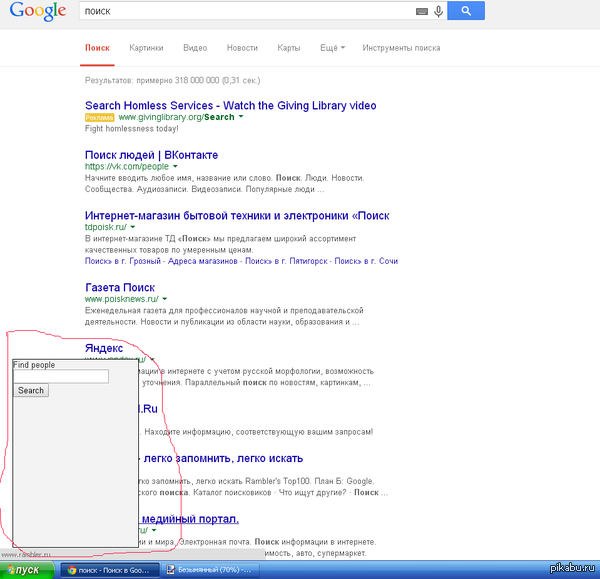Screen dimensions: 600x579
Task: Select the Поиск tab
Action: (x=97, y=48)
